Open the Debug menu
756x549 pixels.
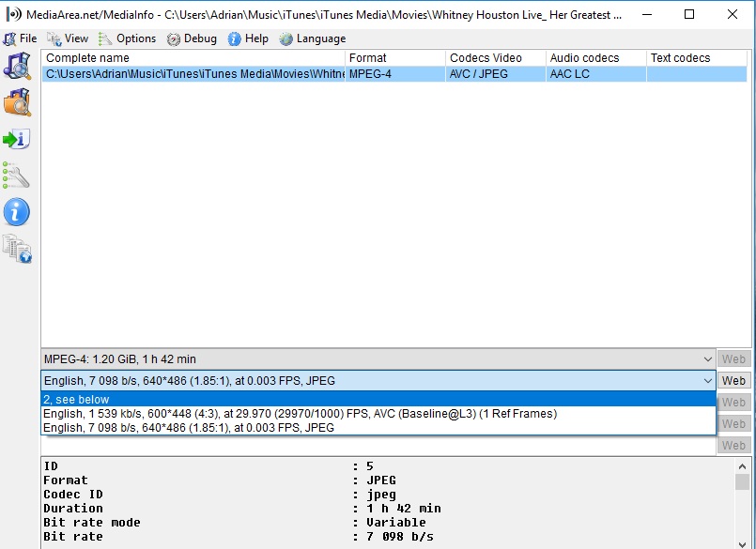pos(192,38)
